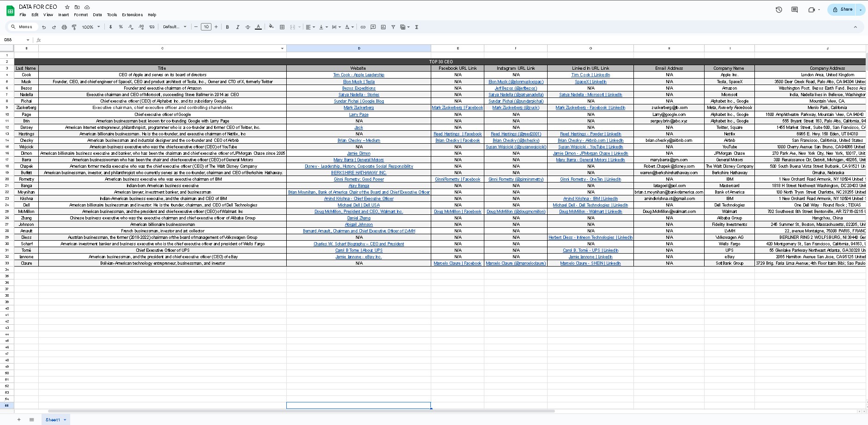The image size is (868, 425).
Task: Open the Elon Musk | Tesla link
Action: coord(359,82)
